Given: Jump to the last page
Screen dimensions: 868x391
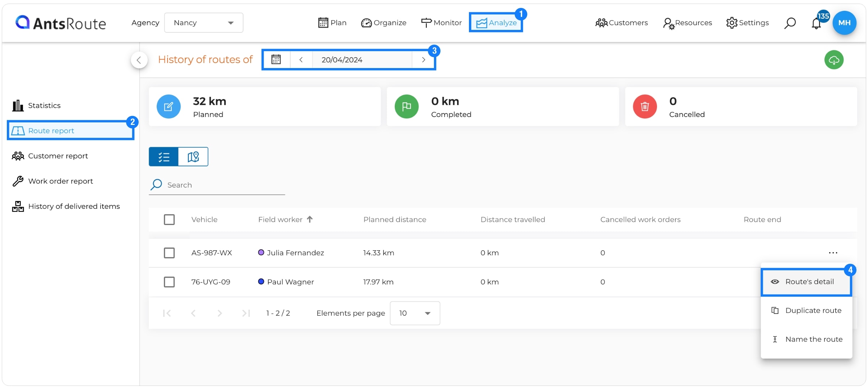Looking at the screenshot, I should [x=246, y=313].
